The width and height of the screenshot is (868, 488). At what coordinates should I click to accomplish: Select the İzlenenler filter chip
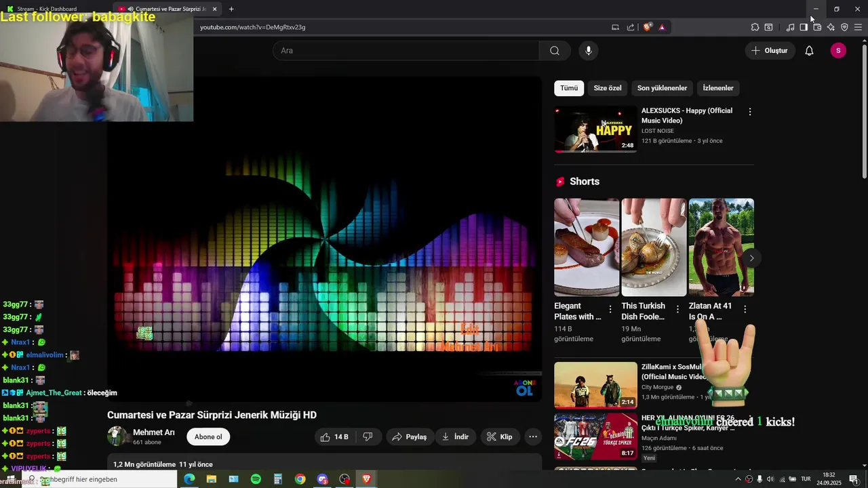(718, 88)
